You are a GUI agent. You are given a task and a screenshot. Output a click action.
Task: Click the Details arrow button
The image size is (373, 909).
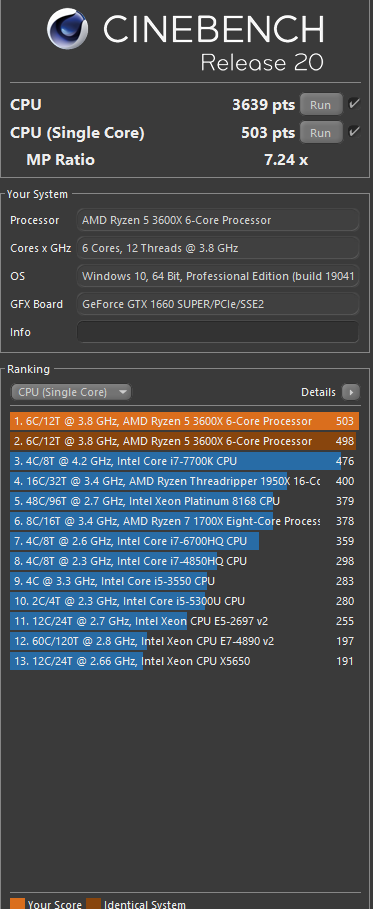(350, 392)
